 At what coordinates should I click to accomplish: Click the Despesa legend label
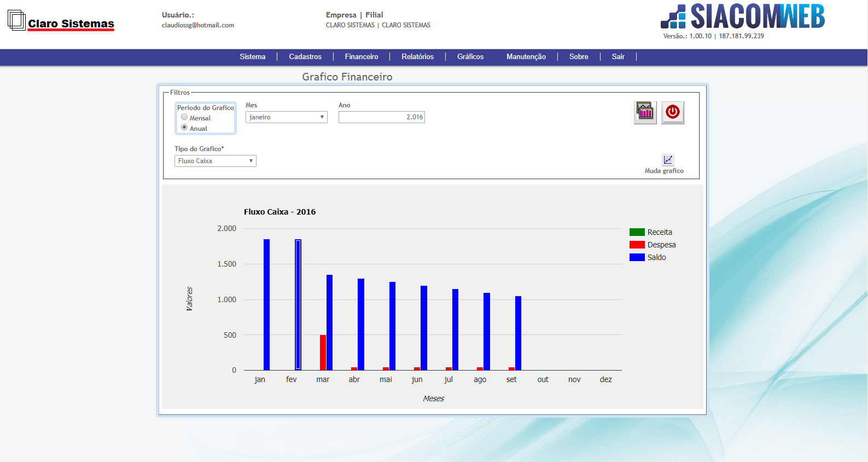click(x=662, y=245)
